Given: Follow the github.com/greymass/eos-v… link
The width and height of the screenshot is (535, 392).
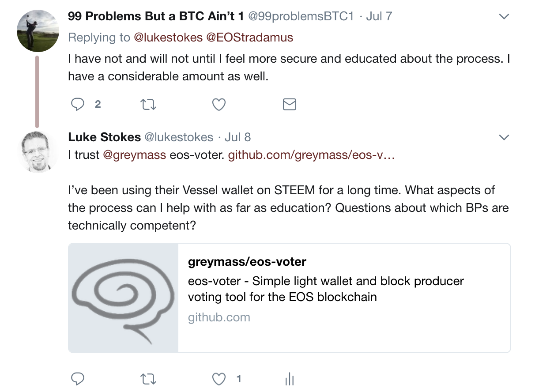Looking at the screenshot, I should (x=311, y=155).
